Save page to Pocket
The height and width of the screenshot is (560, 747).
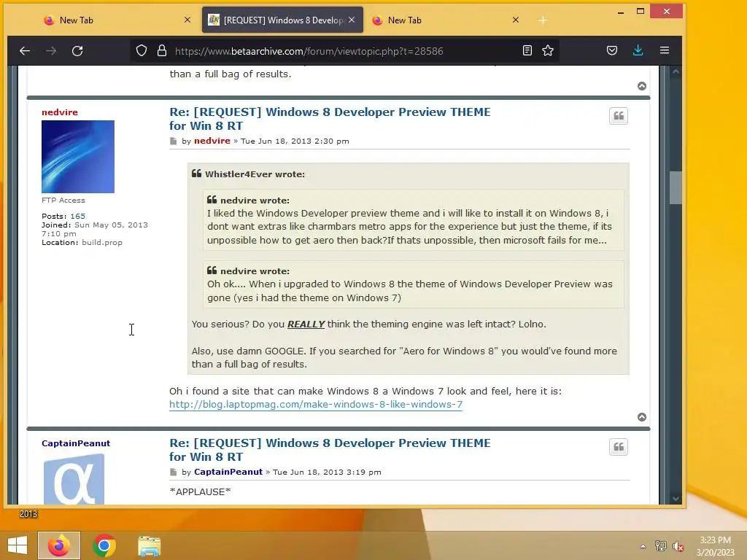click(x=612, y=50)
